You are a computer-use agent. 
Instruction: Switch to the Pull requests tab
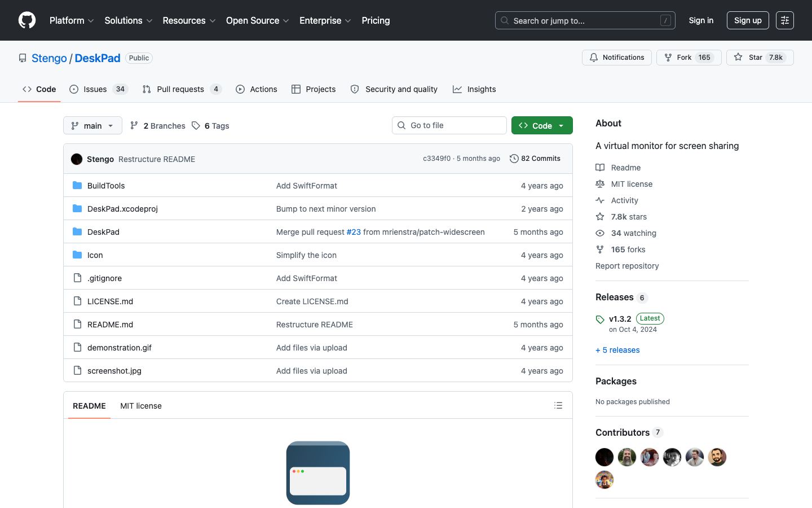tap(182, 89)
